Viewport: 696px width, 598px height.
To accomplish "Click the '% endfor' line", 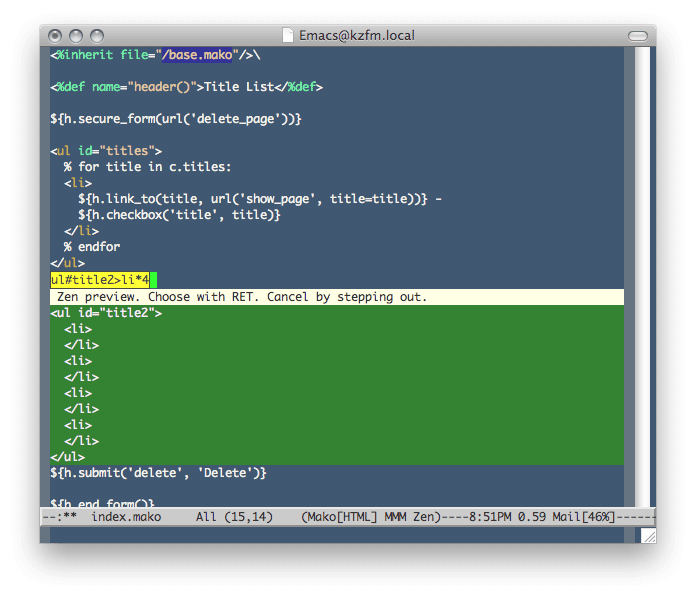I will click(92, 247).
